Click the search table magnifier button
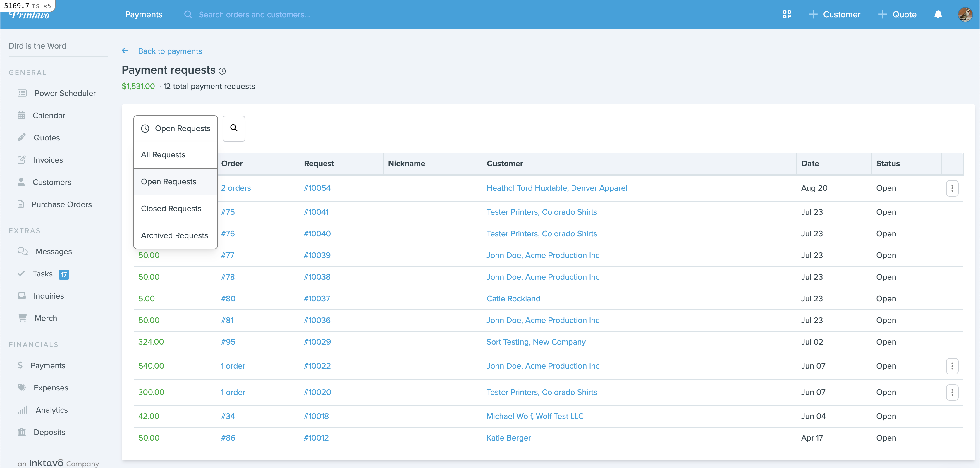Screen dimensions: 980x468 pyautogui.click(x=233, y=128)
